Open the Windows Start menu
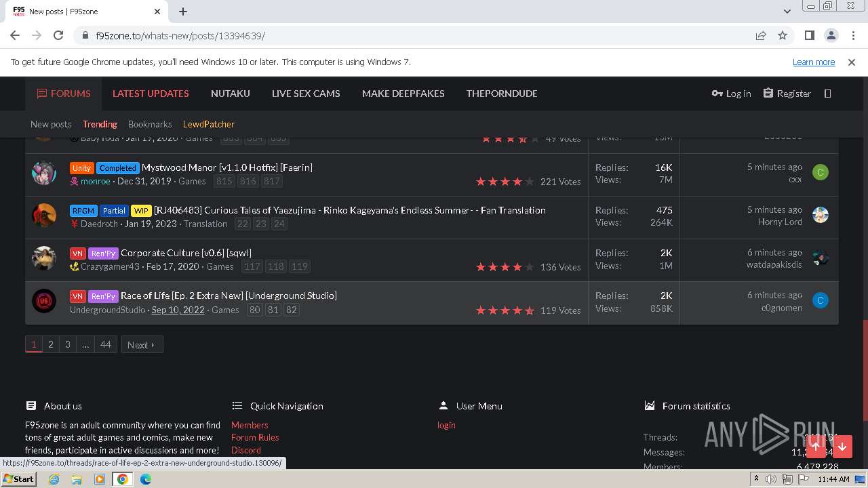The image size is (868, 488). click(19, 479)
